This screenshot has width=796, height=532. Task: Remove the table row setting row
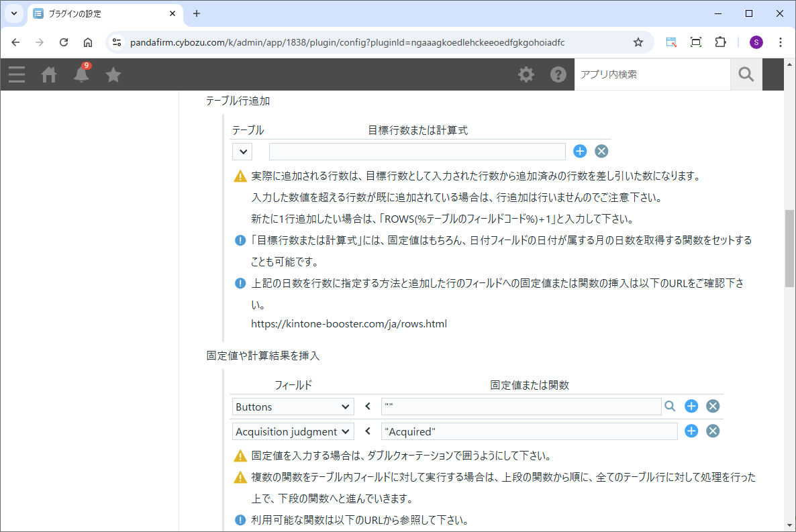point(601,151)
